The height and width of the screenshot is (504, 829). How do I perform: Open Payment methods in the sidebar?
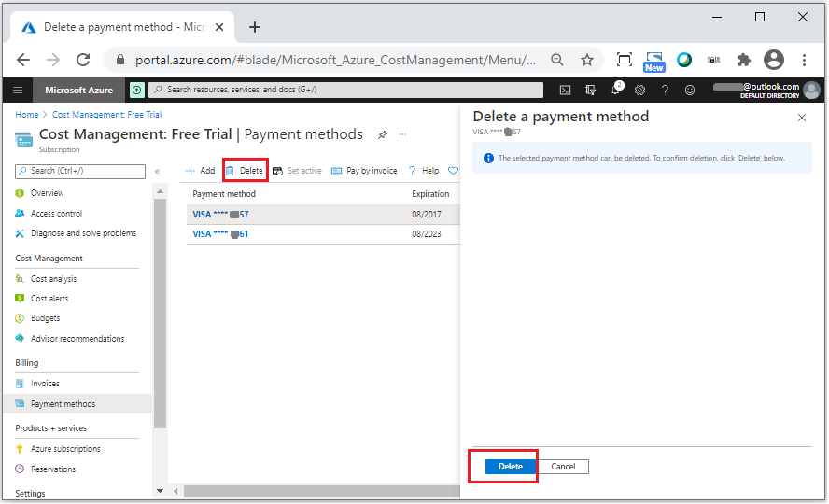click(77, 404)
